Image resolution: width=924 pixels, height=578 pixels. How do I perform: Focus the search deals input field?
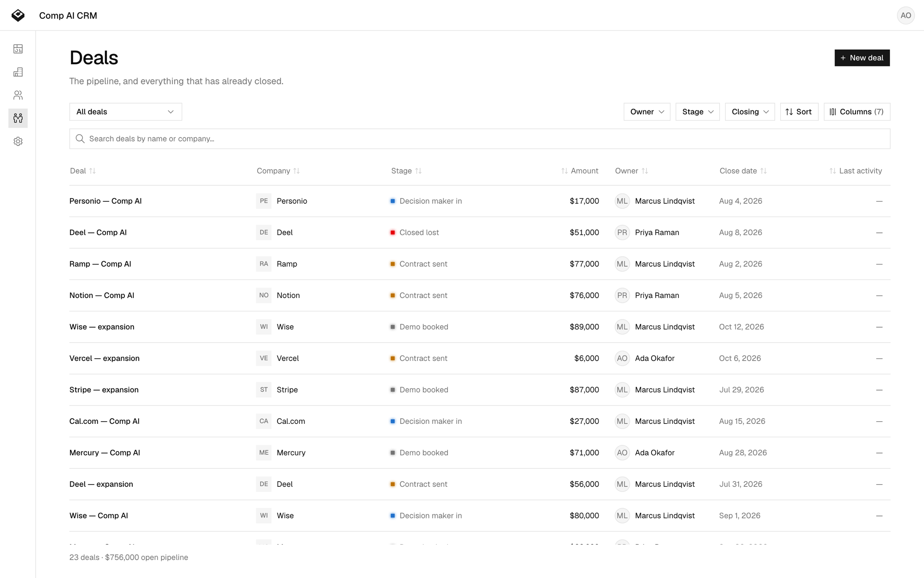click(480, 139)
